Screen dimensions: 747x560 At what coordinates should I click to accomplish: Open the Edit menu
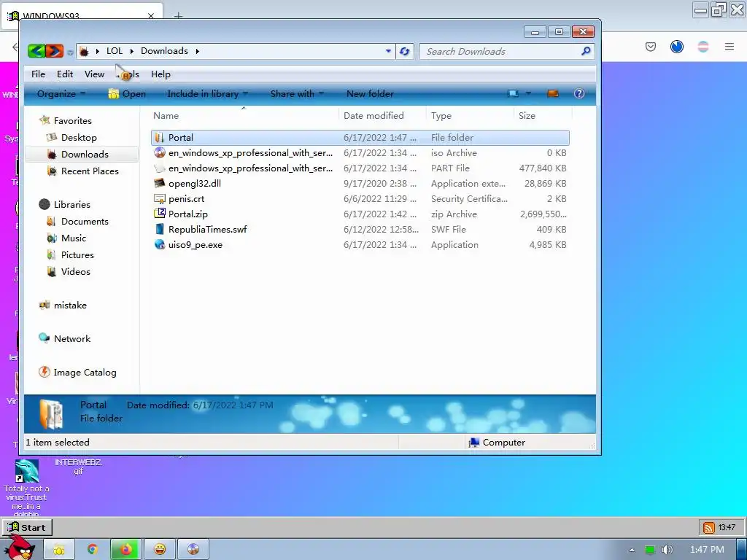[65, 74]
